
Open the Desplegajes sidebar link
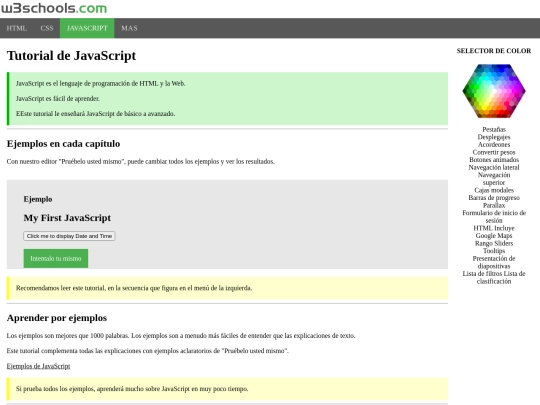(494, 137)
